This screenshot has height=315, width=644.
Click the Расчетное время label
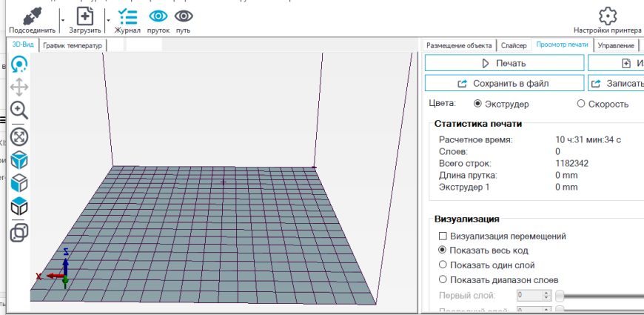point(476,140)
